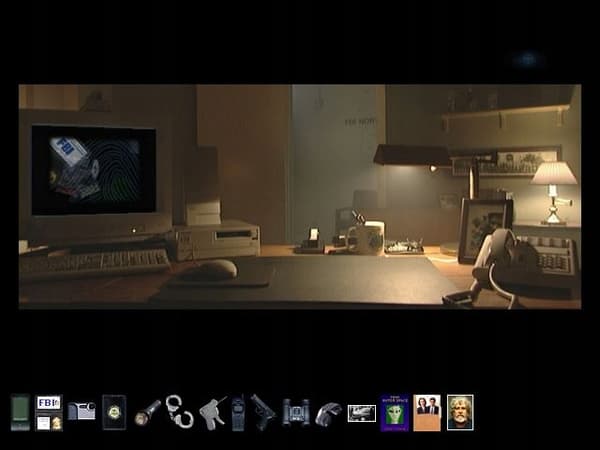This screenshot has width=600, height=450.
Task: Choose the pistol from inventory
Action: click(262, 412)
